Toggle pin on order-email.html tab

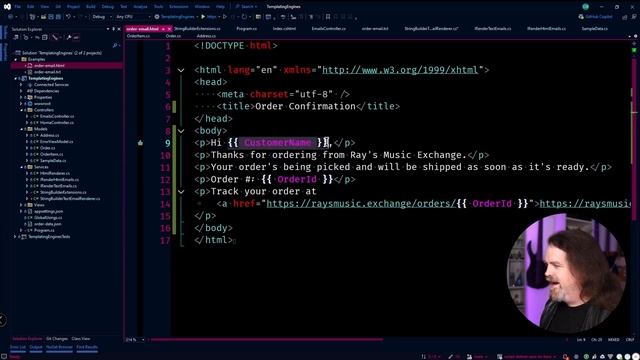pyautogui.click(x=163, y=29)
